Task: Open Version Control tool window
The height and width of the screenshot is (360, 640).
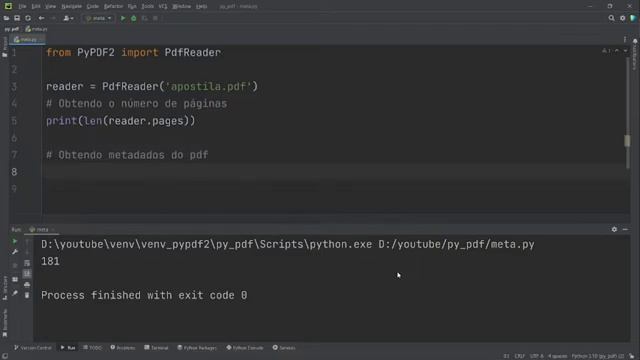Action: click(x=33, y=348)
